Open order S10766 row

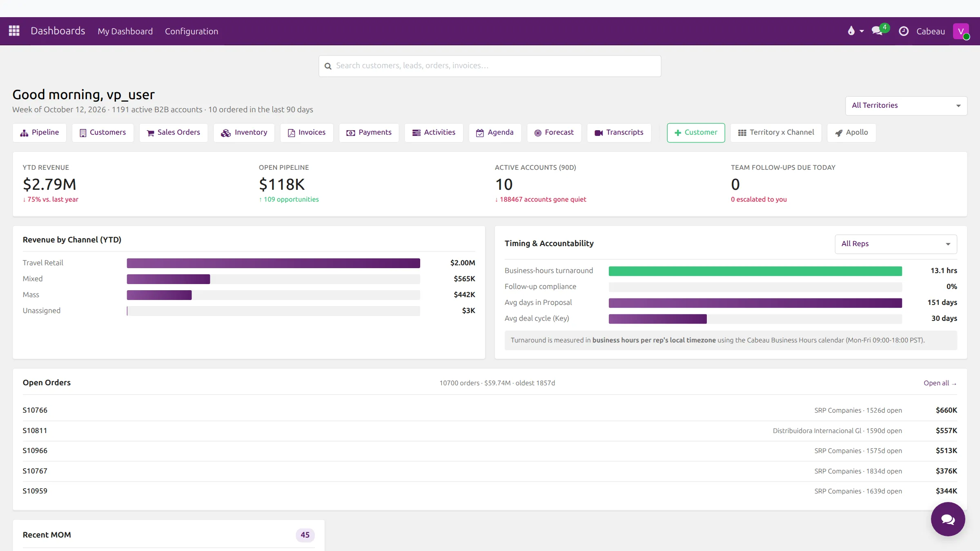(x=490, y=410)
